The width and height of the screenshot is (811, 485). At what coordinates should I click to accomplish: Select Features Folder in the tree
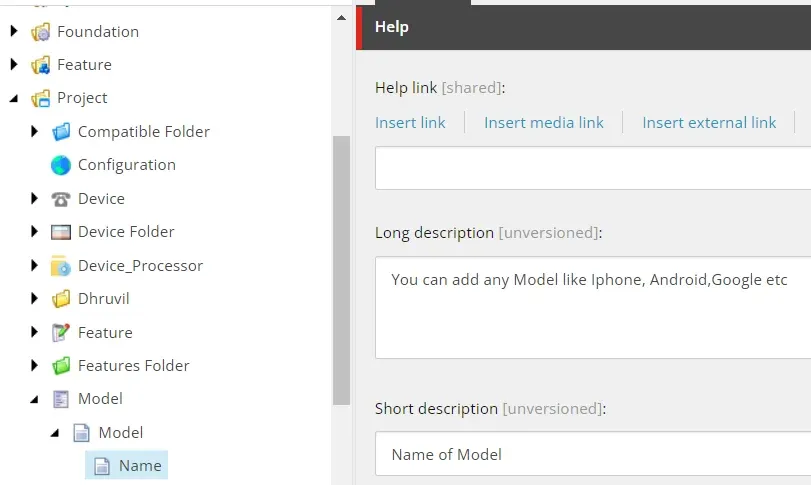click(x=133, y=366)
